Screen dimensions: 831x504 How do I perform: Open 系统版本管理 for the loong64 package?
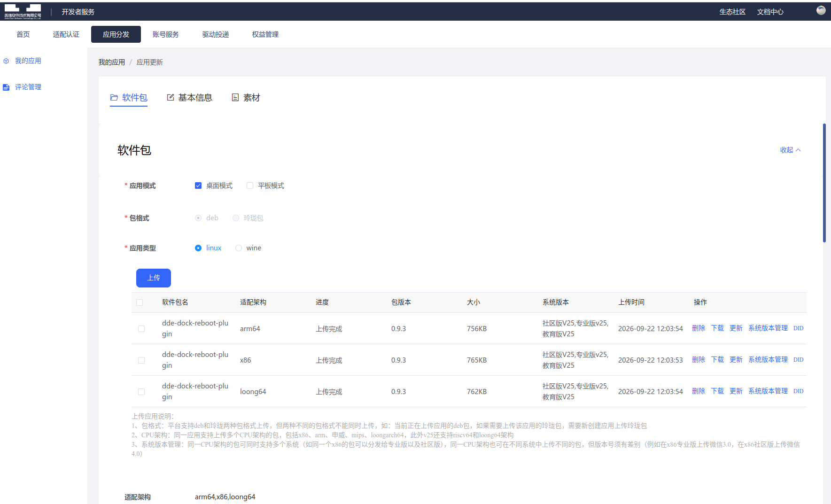768,391
